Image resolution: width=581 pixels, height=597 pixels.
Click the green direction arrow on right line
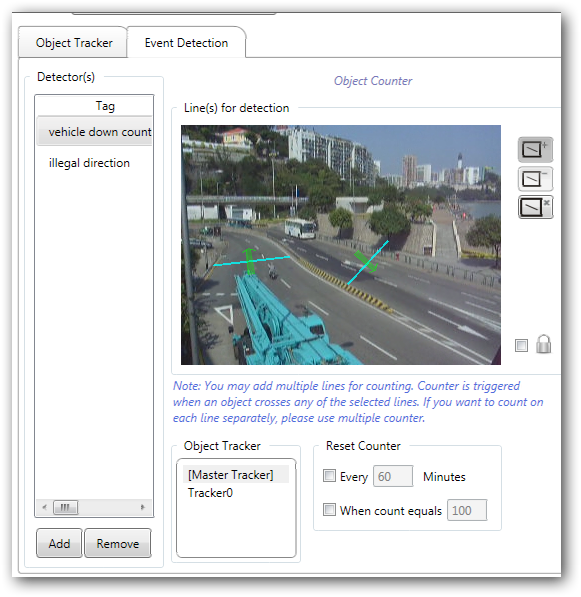coord(366,261)
